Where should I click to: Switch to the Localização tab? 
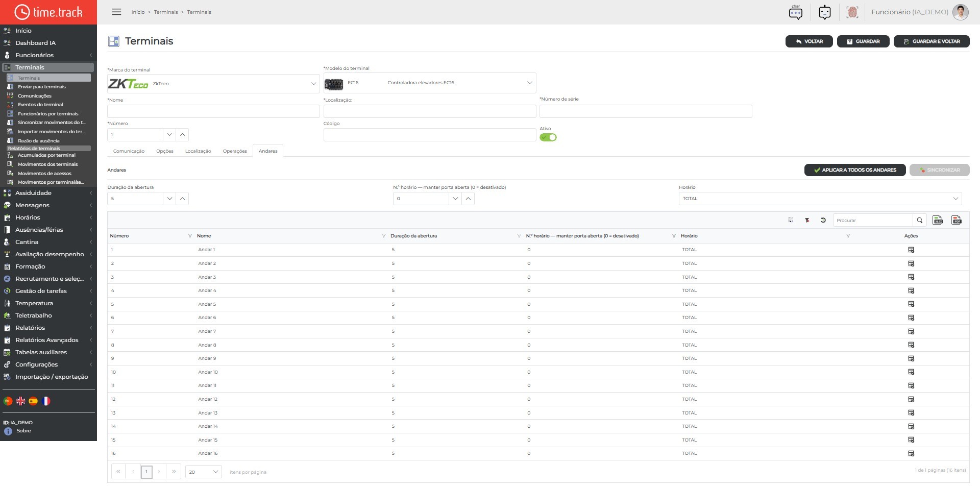tap(198, 151)
